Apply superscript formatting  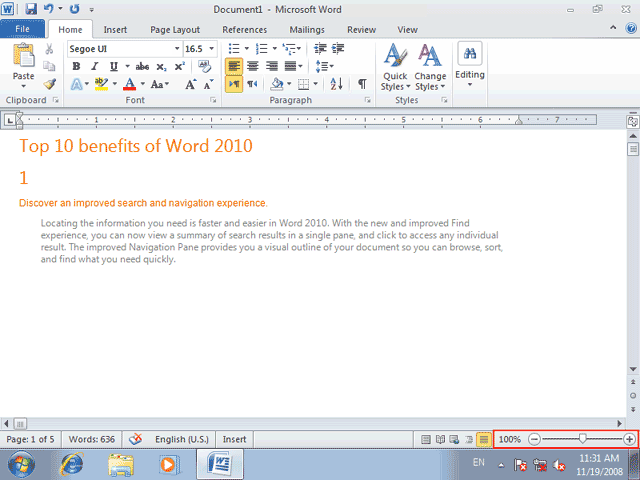pos(180,67)
